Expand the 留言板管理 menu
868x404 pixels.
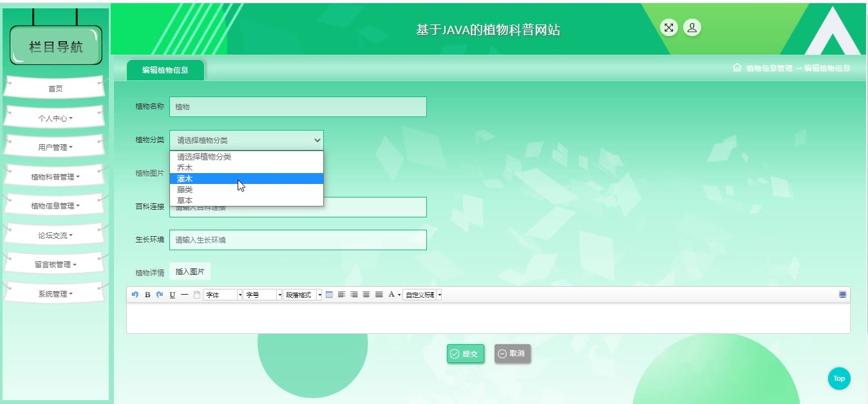tap(55, 264)
